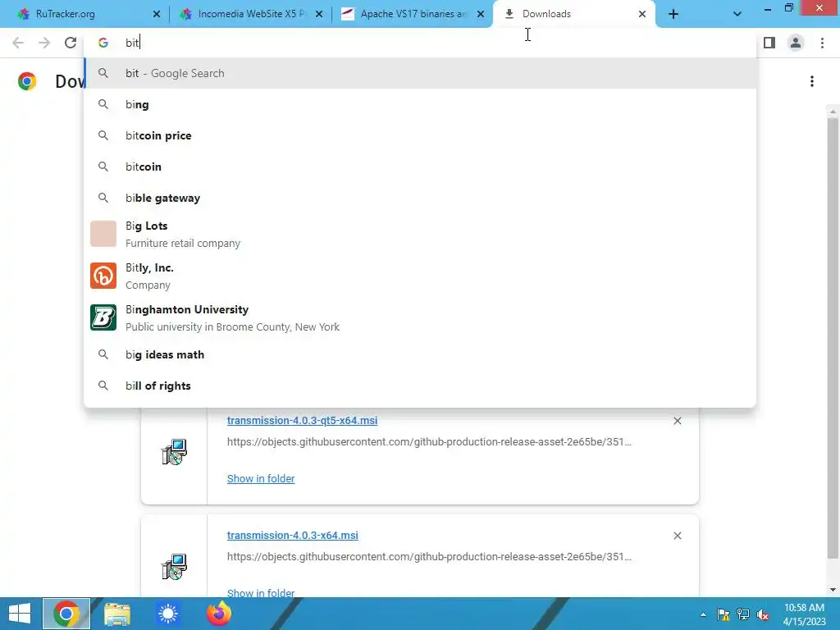Select 'bit - Google Search' suggestion

click(x=420, y=73)
